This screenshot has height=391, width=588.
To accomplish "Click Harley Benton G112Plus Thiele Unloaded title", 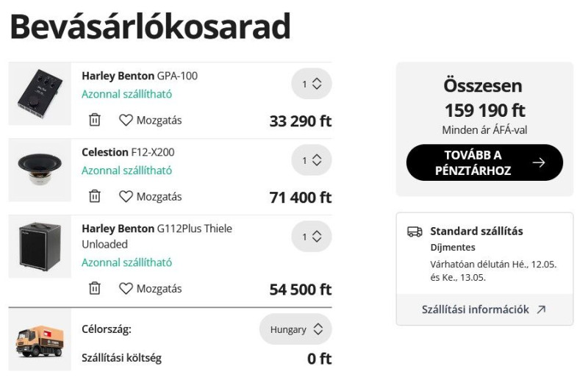I will click(157, 236).
